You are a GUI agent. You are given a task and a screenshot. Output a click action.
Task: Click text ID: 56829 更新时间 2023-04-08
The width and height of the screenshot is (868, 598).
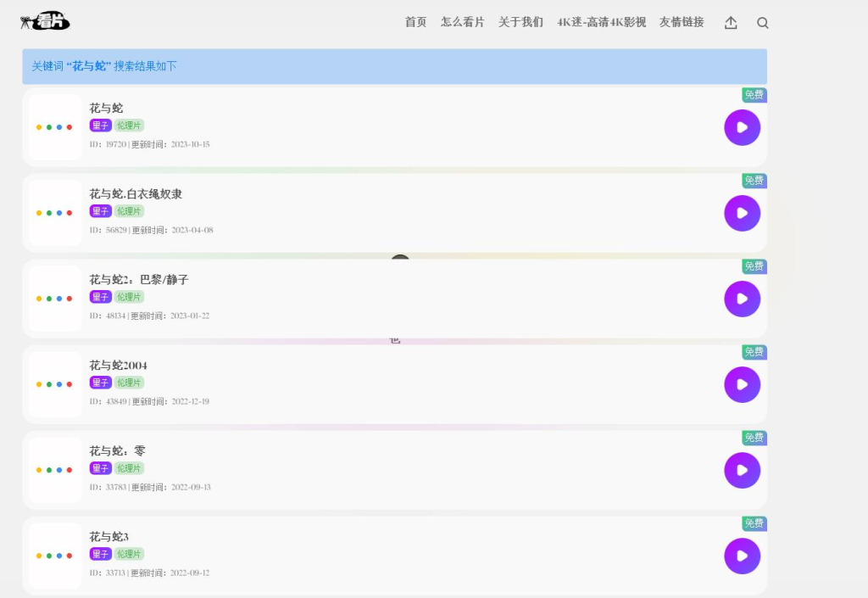(x=151, y=231)
